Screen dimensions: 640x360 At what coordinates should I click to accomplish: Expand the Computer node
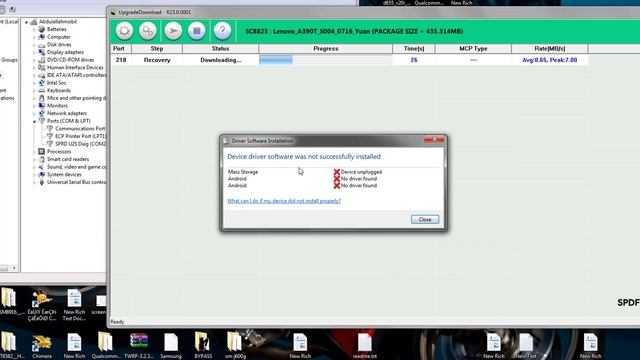point(35,37)
